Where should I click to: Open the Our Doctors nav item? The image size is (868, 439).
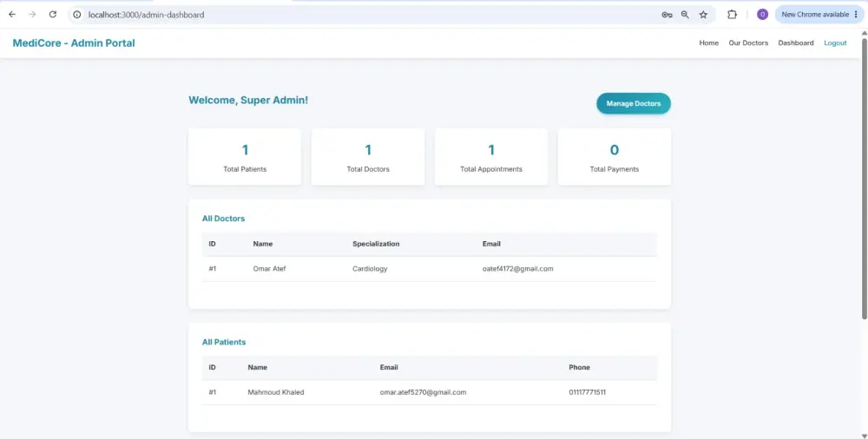[748, 43]
